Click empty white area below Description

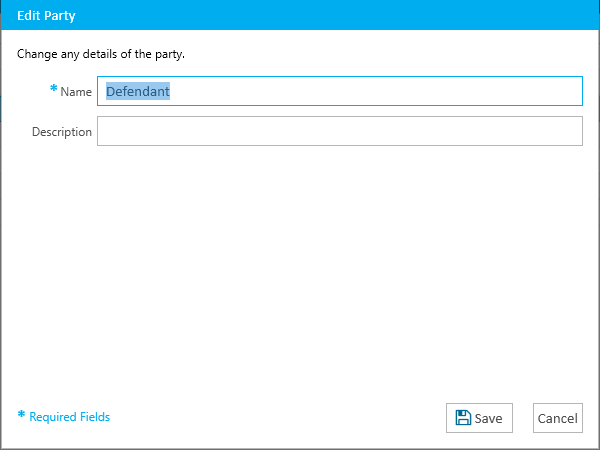300,268
